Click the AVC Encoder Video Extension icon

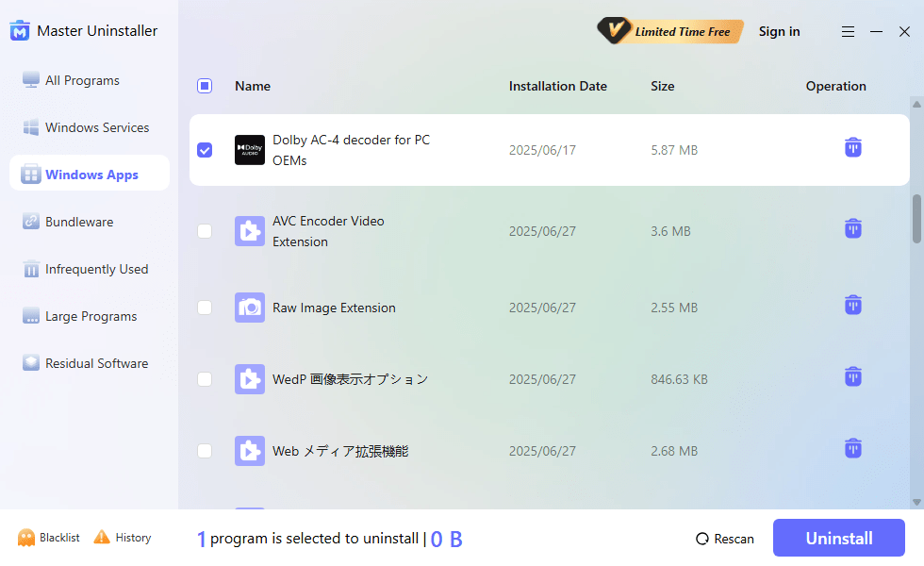click(250, 231)
